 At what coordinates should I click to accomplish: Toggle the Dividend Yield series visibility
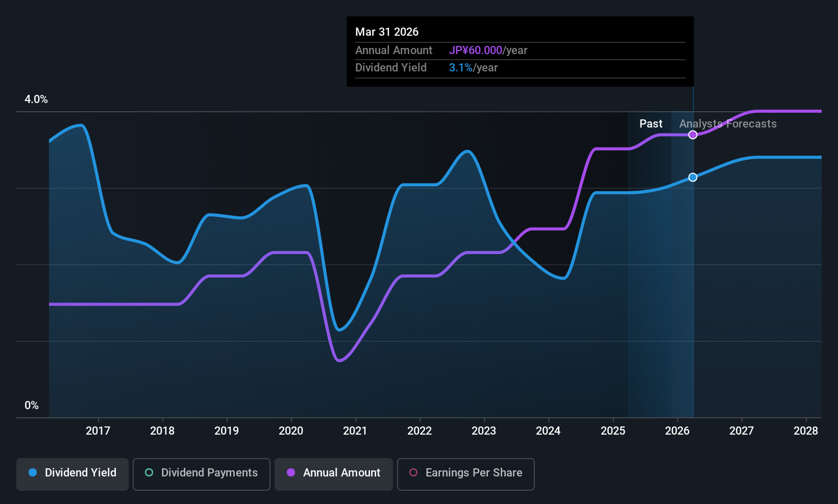tap(72, 474)
